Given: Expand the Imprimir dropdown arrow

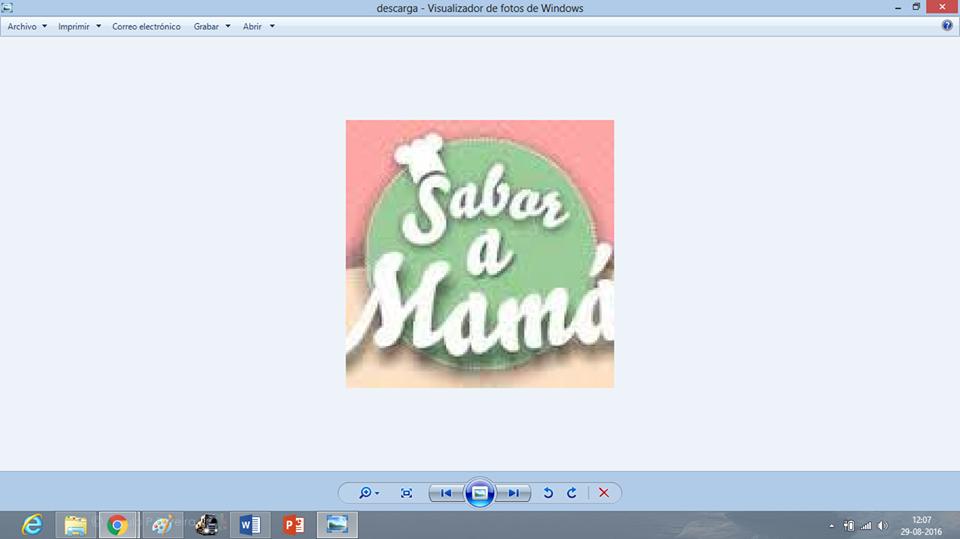Looking at the screenshot, I should (98, 26).
